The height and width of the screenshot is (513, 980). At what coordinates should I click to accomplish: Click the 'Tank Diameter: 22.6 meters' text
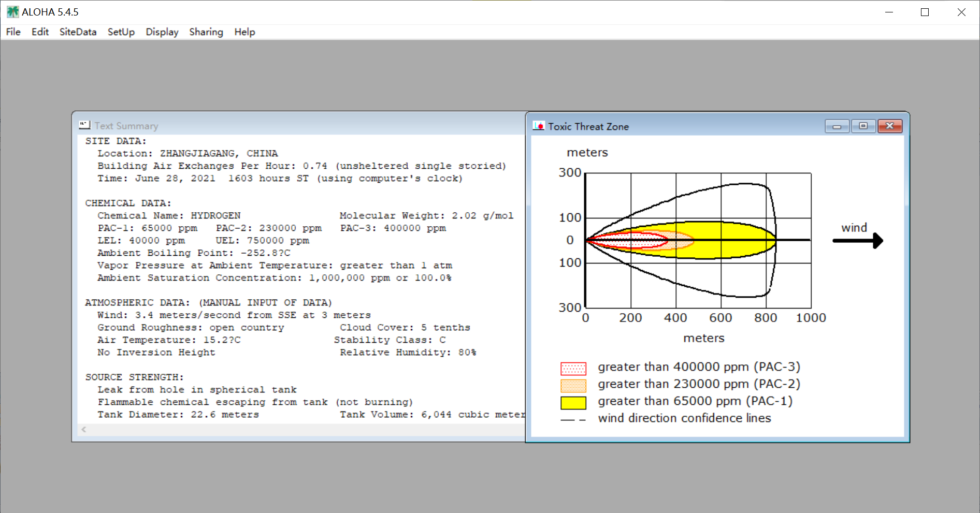coord(178,415)
